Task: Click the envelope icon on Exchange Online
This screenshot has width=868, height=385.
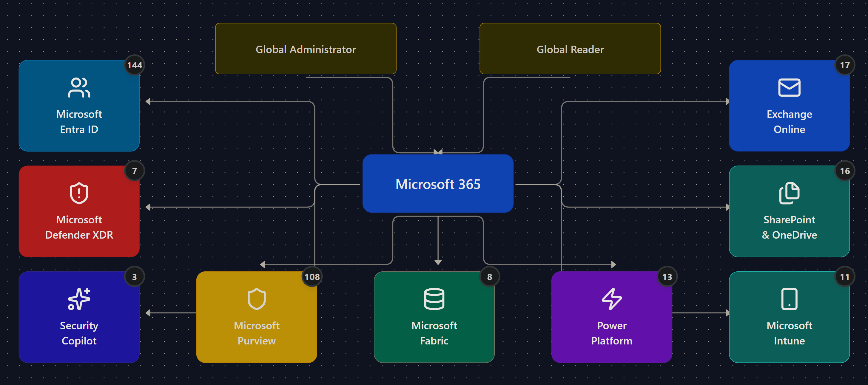Action: (789, 88)
